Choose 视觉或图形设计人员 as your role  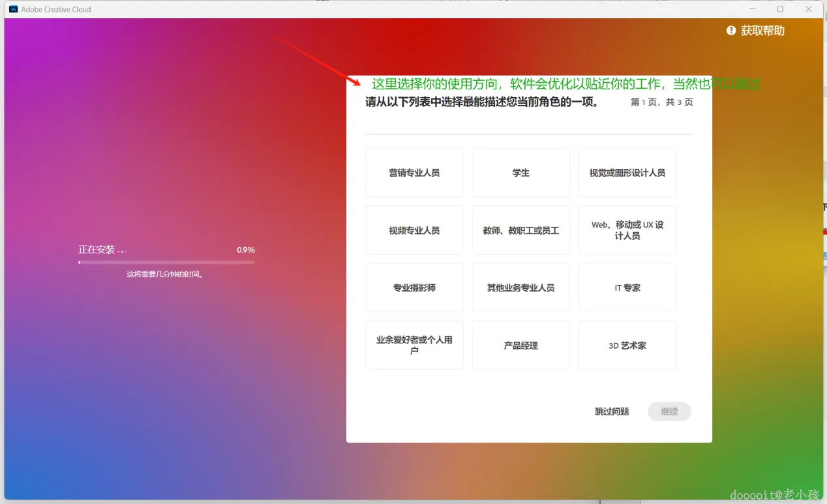(x=627, y=172)
